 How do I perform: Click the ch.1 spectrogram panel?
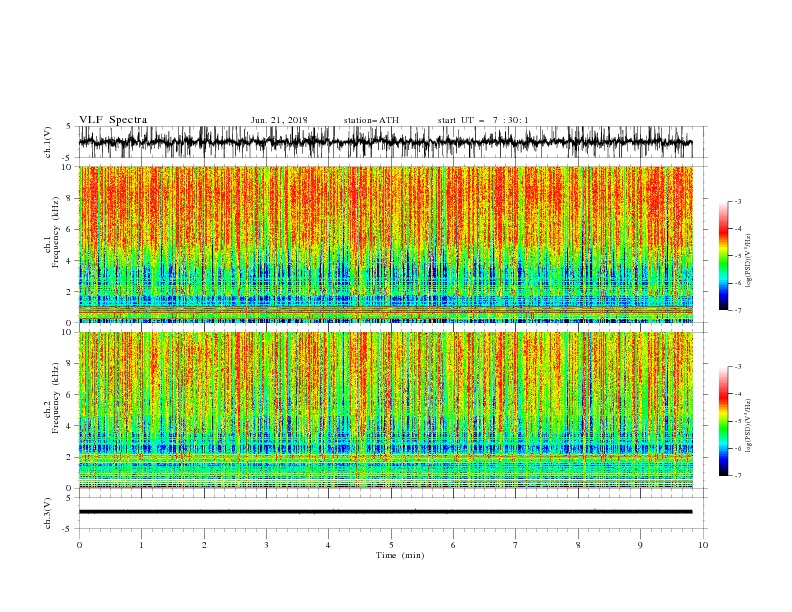pos(386,244)
